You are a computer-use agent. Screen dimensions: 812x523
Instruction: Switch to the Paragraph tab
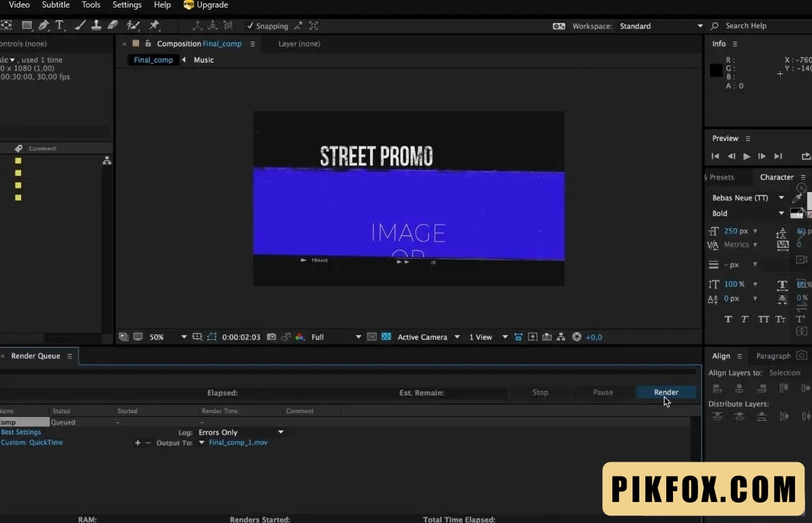pyautogui.click(x=773, y=355)
